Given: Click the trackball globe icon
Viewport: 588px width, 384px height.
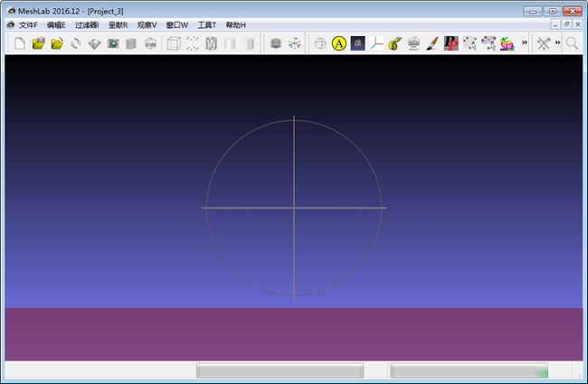Looking at the screenshot, I should pos(320,43).
